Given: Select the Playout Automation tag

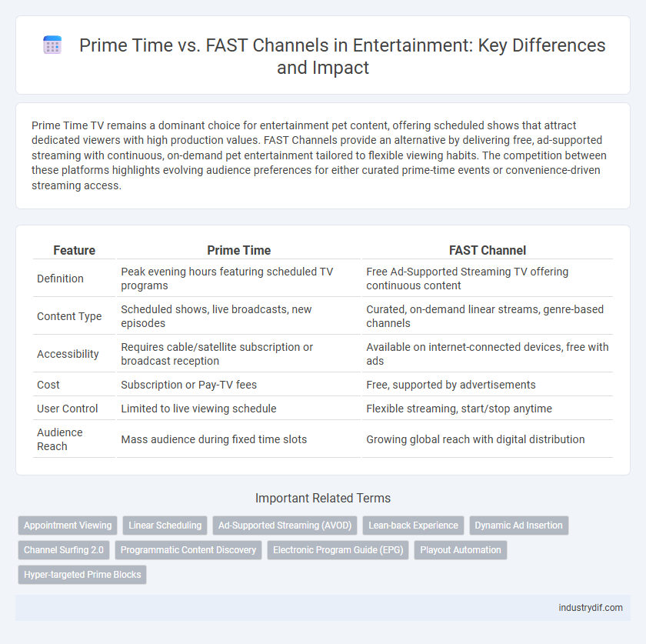Looking at the screenshot, I should point(461,550).
